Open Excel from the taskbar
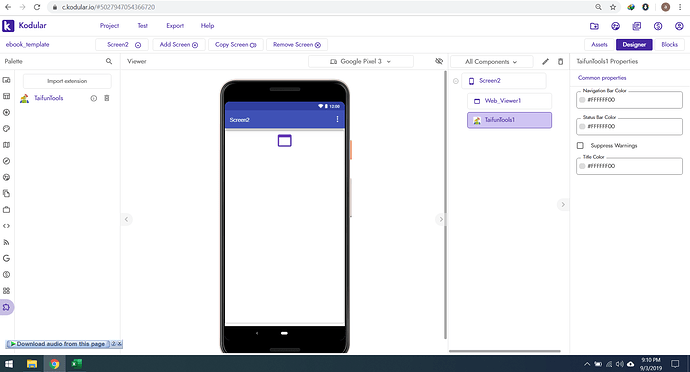The width and height of the screenshot is (690, 372). point(77,364)
